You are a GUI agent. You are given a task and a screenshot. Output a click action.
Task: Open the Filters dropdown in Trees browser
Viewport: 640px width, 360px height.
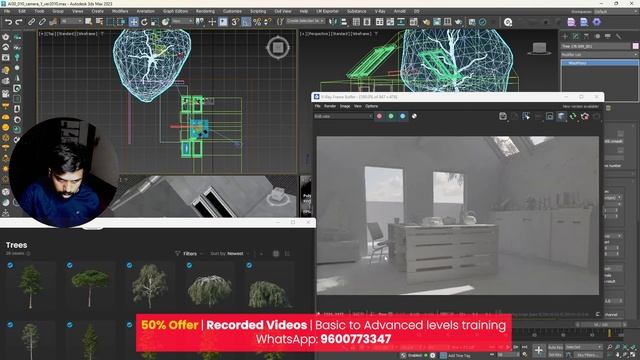(189, 253)
